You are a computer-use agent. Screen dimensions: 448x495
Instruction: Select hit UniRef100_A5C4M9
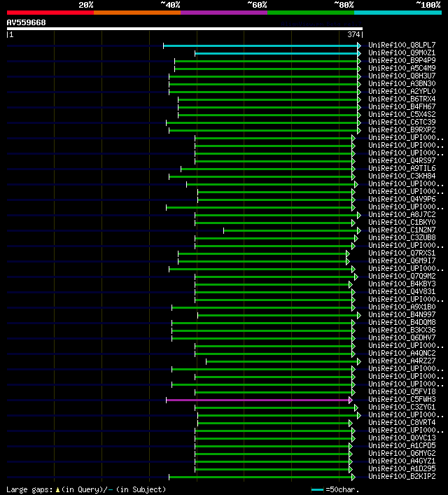402,68
